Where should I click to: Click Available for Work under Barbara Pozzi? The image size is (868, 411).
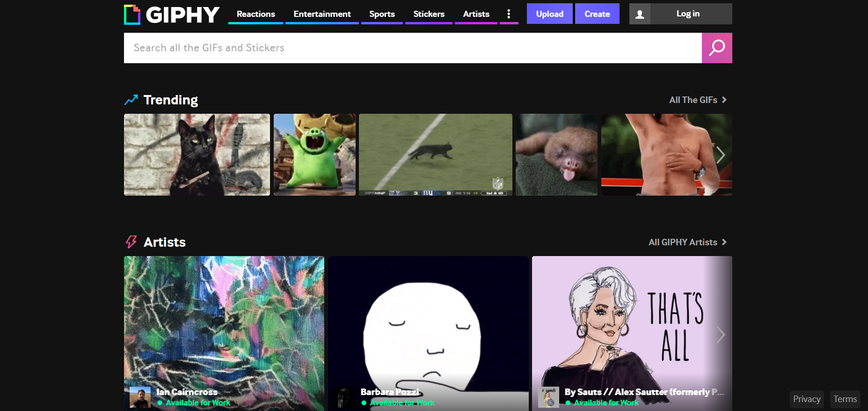click(x=402, y=403)
